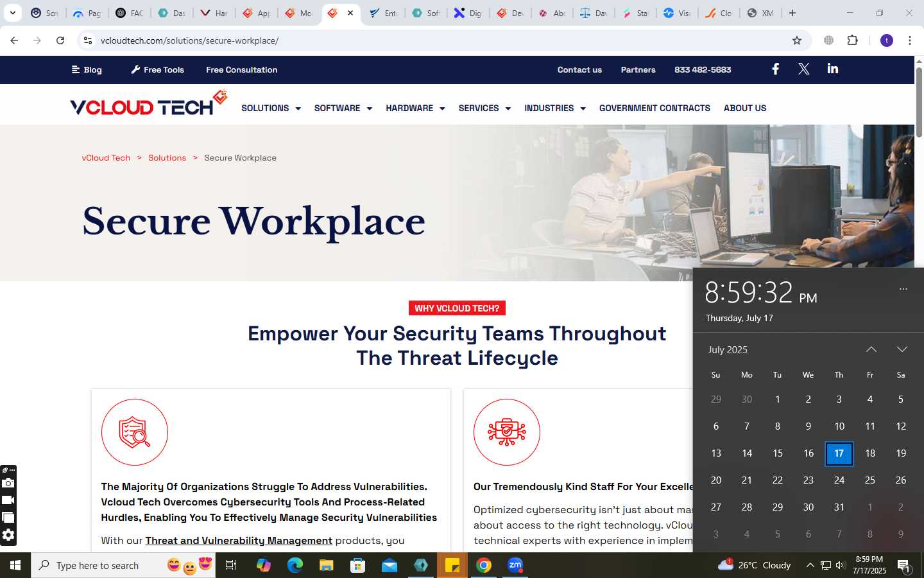Open the calendar flyout more options ellipsis
The width and height of the screenshot is (924, 578).
(x=903, y=289)
